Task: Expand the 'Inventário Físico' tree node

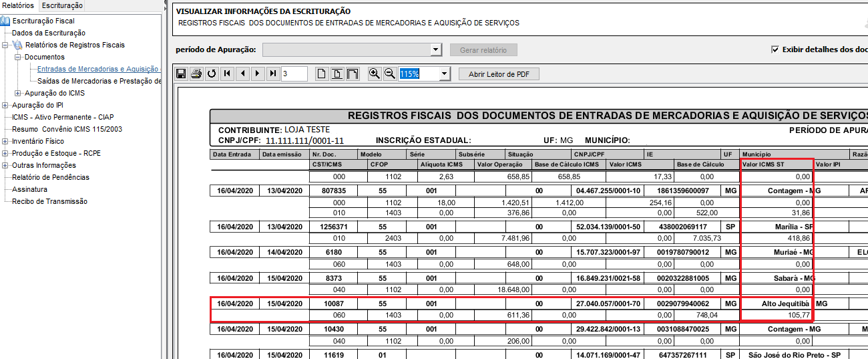Action: [x=5, y=141]
